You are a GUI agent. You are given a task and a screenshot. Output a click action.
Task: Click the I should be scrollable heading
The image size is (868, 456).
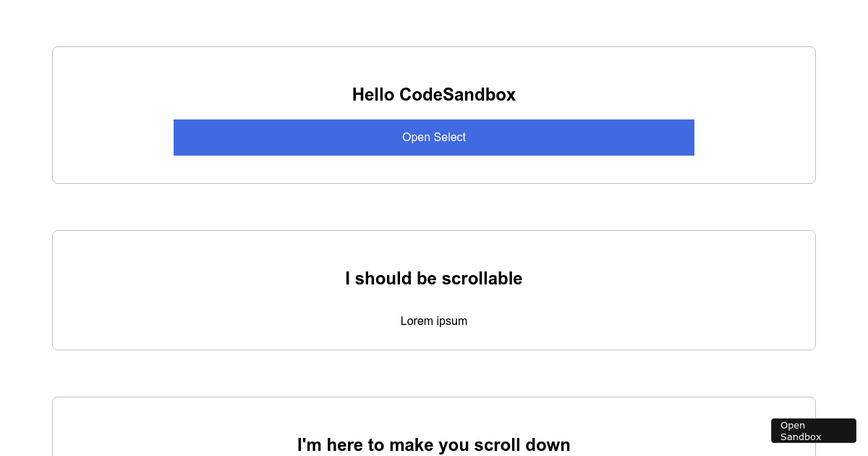tap(434, 279)
